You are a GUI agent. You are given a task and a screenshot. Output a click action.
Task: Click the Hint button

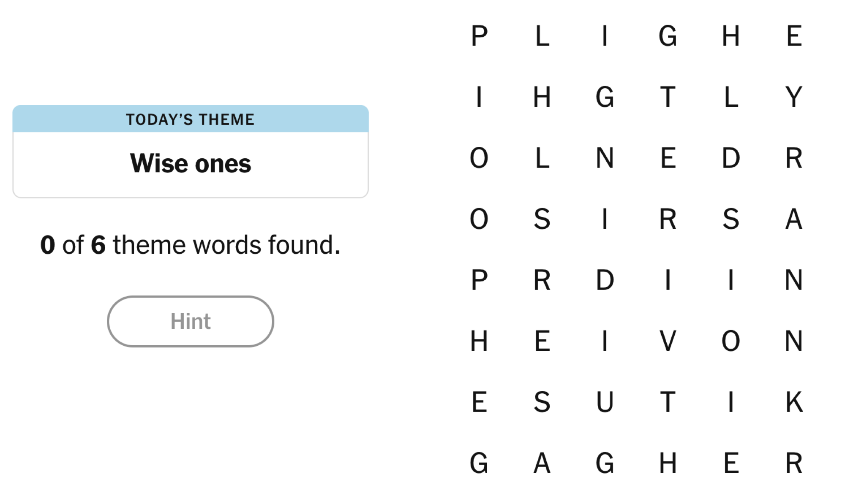(190, 321)
